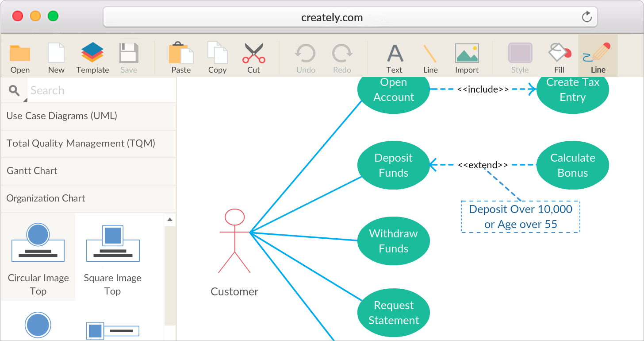
Task: Select the Text tool
Action: point(394,54)
